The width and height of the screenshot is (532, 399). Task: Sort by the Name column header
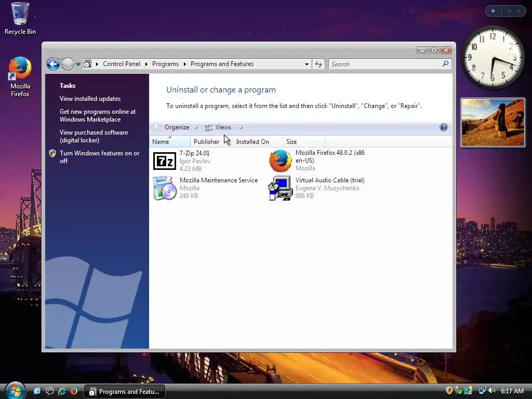click(170, 141)
